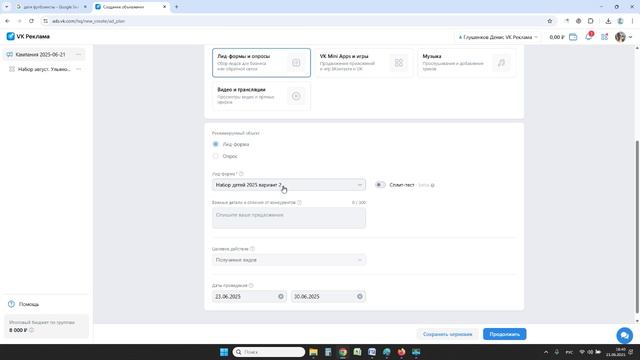Select the Лид-форма radio option
The width and height of the screenshot is (640, 360).
tap(216, 144)
